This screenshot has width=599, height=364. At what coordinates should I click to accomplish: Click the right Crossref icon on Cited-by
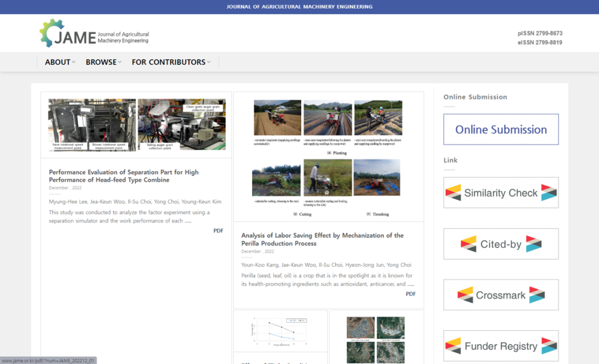click(533, 244)
